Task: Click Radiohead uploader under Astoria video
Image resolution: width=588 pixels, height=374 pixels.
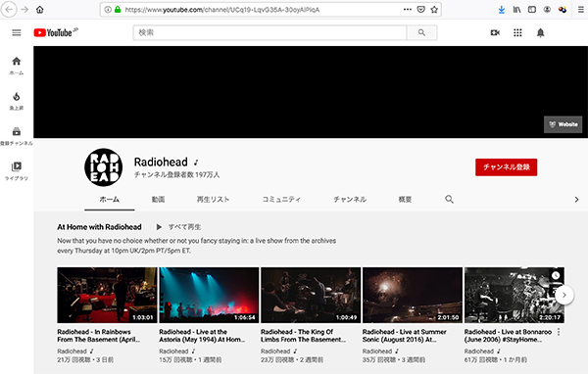Action: pos(173,351)
